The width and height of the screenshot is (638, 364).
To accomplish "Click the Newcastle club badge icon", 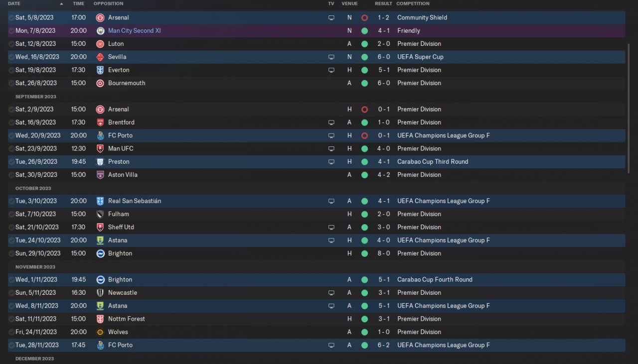I will 100,293.
